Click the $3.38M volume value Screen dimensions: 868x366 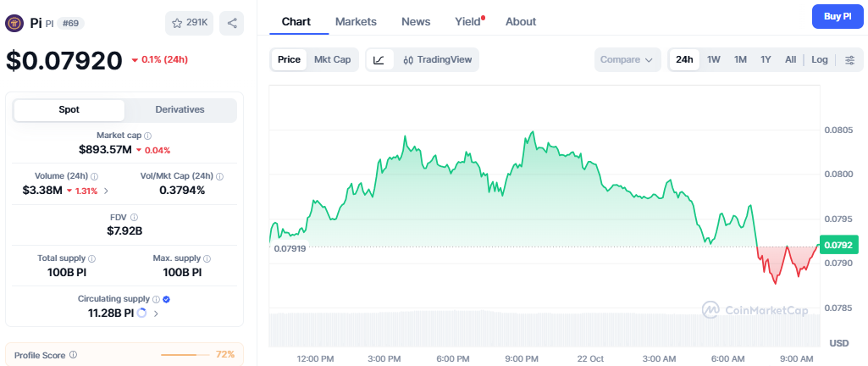(42, 191)
